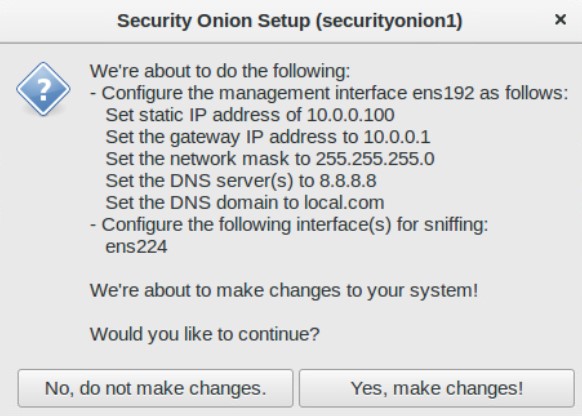This screenshot has width=582, height=416.
Task: Click the 8.8.8.8 DNS server value
Action: pos(348,180)
